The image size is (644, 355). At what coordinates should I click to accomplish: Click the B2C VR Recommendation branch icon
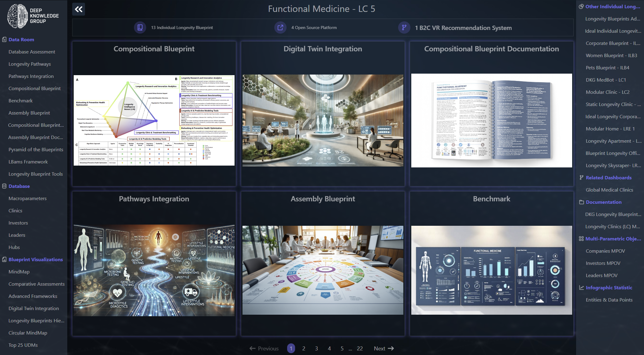point(404,27)
